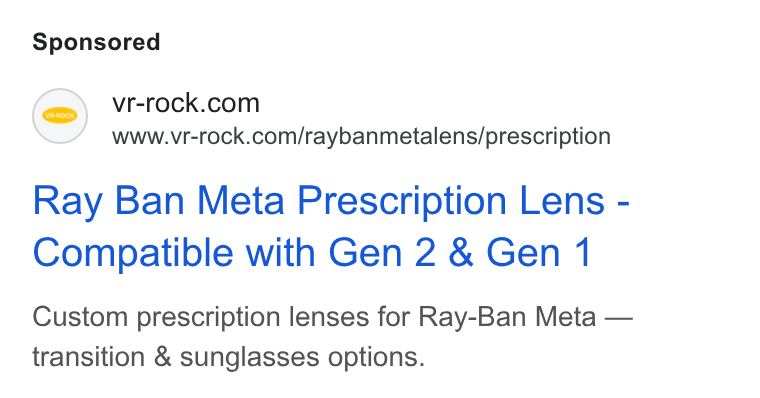The height and width of the screenshot is (398, 760).
Task: Click "Ray-Ban Meta" in the gray description
Action: (x=507, y=317)
